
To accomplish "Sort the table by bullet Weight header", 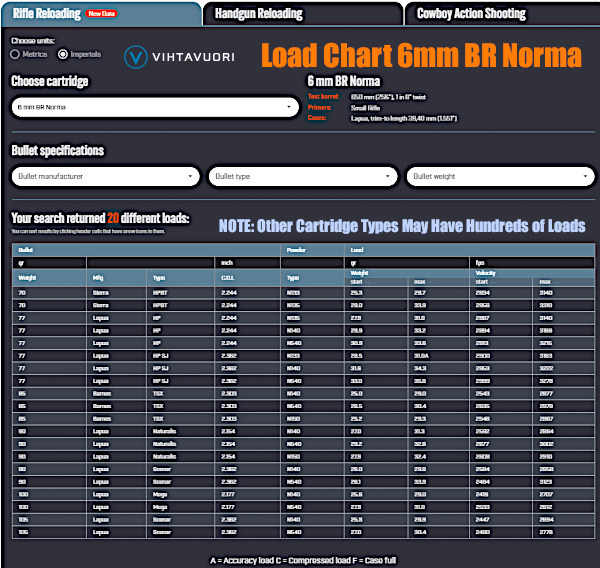I will pos(49,278).
